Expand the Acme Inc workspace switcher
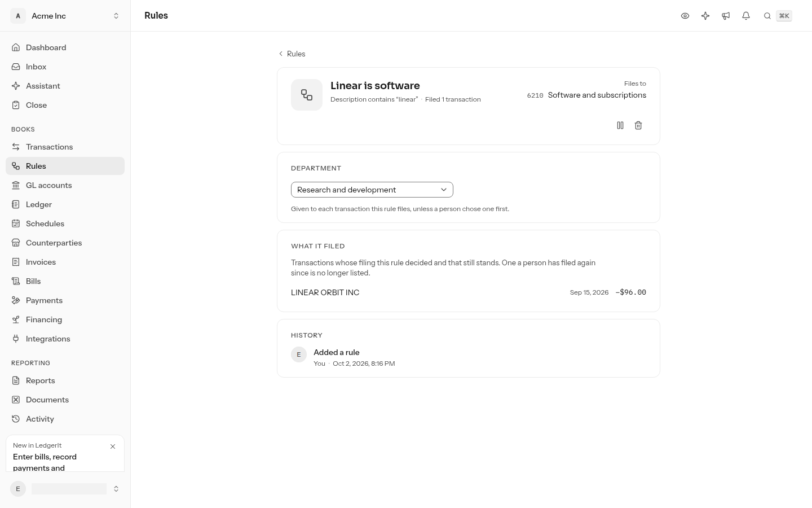This screenshot has height=508, width=812. [x=65, y=16]
